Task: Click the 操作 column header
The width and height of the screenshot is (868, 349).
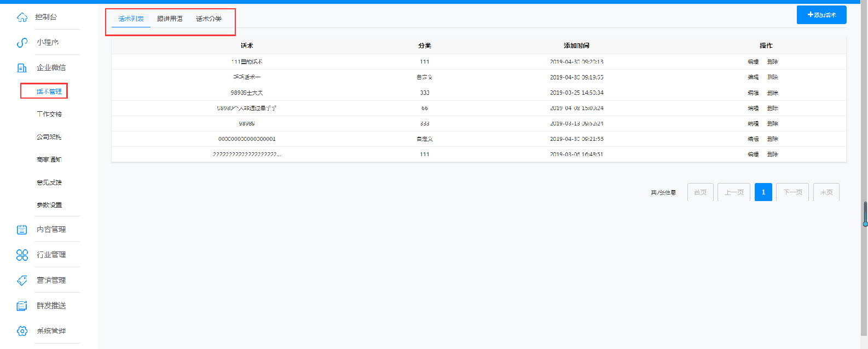Action: (766, 45)
